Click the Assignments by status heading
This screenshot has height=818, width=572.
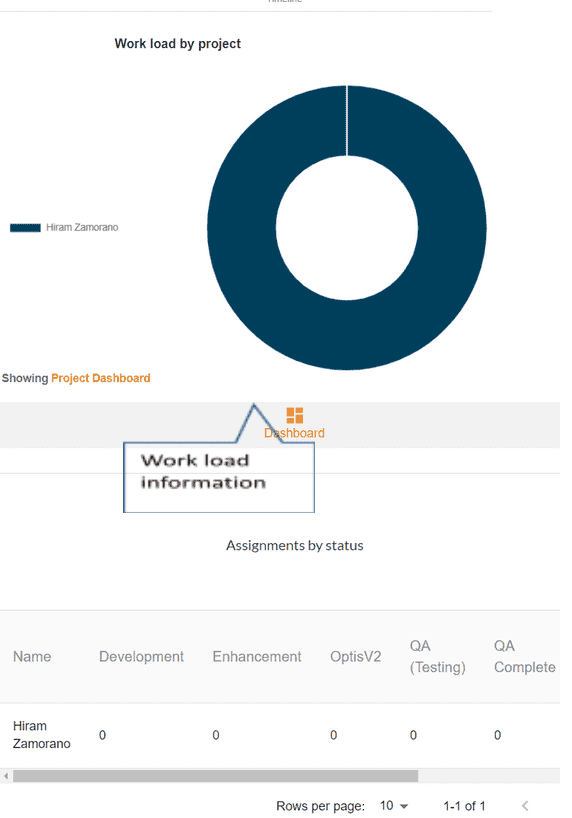pyautogui.click(x=295, y=546)
